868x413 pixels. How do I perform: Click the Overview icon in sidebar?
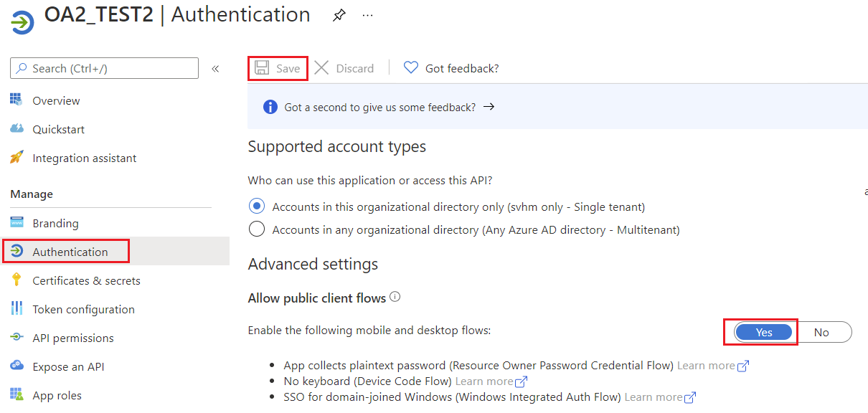click(x=17, y=100)
